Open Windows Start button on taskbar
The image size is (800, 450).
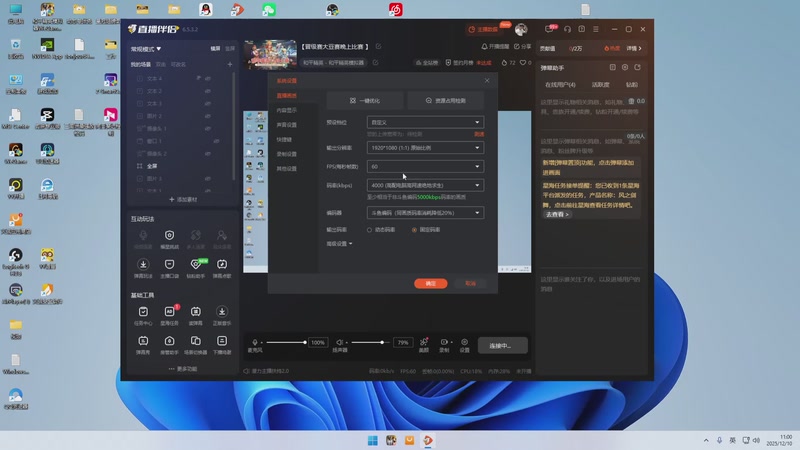(x=373, y=440)
